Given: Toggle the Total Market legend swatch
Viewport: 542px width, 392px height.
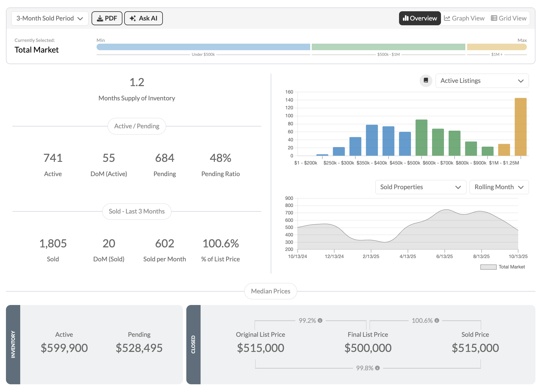Looking at the screenshot, I should (x=488, y=267).
